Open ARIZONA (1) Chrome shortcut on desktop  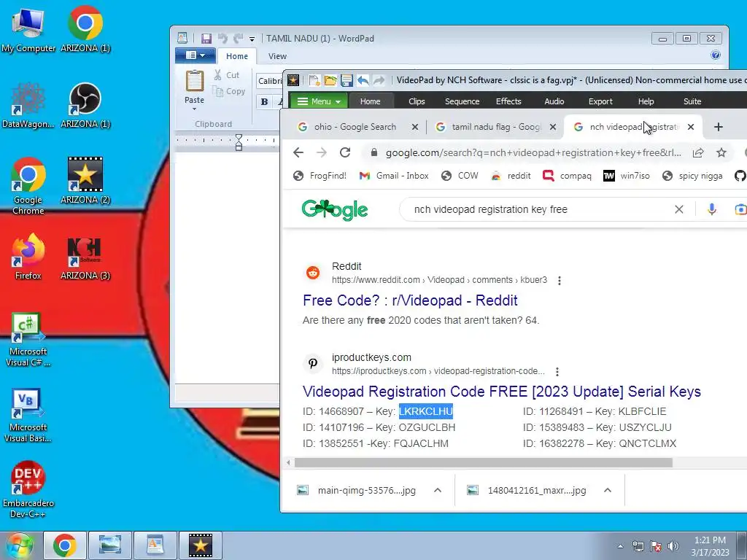pos(85,28)
